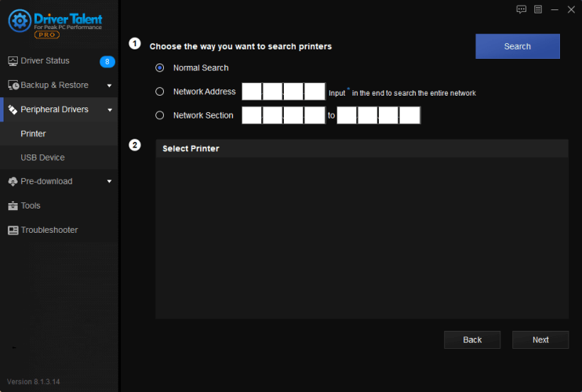Select the Normal Search radio button

pyautogui.click(x=159, y=68)
